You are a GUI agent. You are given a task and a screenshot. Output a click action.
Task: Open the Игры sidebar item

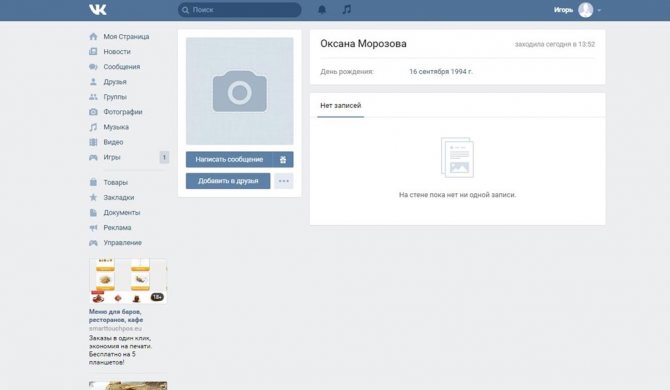tap(112, 157)
